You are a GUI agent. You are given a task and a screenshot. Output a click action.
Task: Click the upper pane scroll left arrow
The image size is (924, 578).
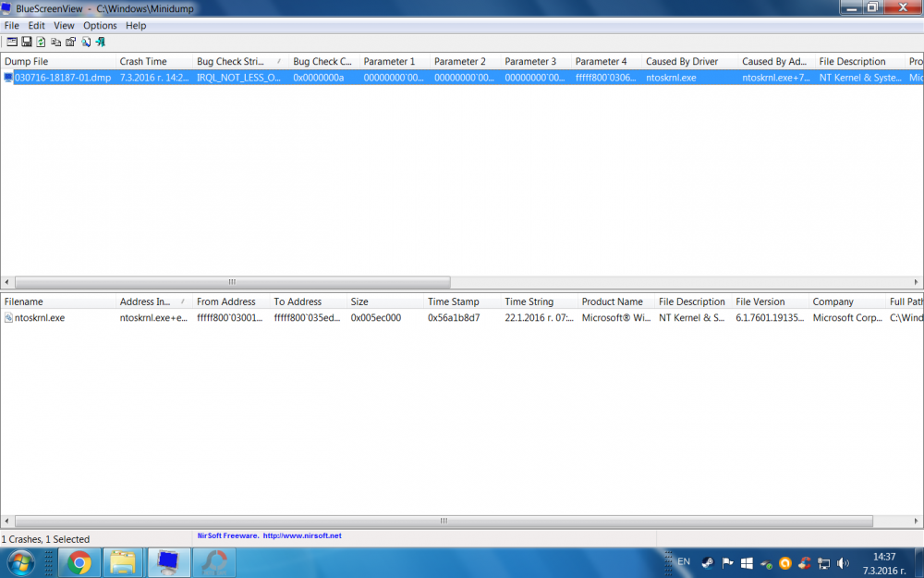(x=6, y=282)
